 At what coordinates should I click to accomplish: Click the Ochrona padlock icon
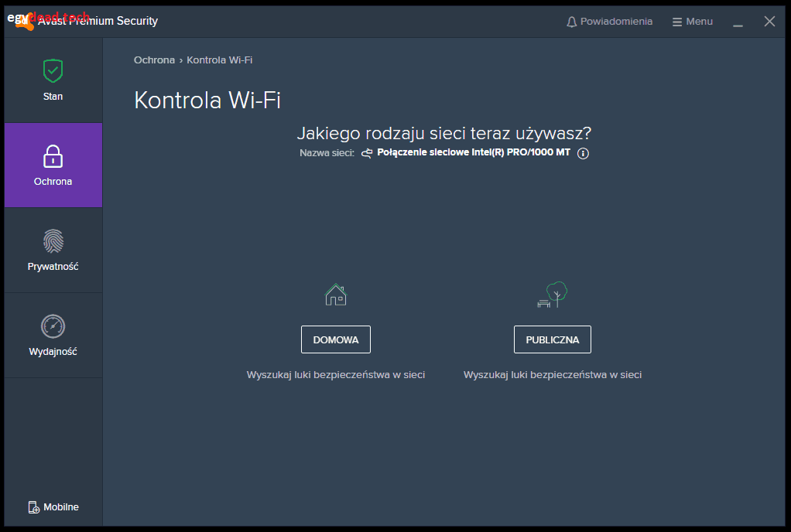(x=53, y=156)
